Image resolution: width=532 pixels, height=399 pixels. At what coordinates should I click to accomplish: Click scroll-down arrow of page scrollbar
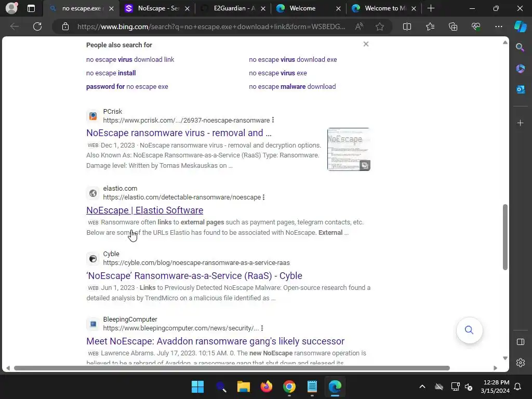point(505,358)
